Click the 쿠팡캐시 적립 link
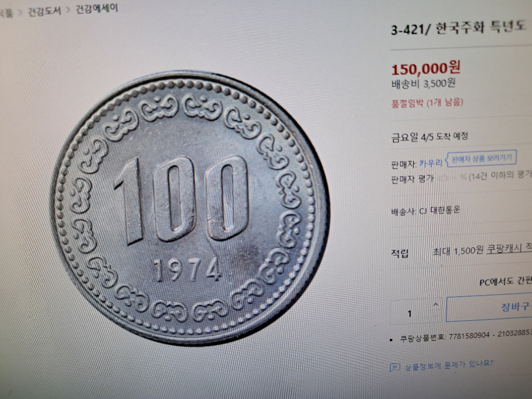 click(509, 248)
